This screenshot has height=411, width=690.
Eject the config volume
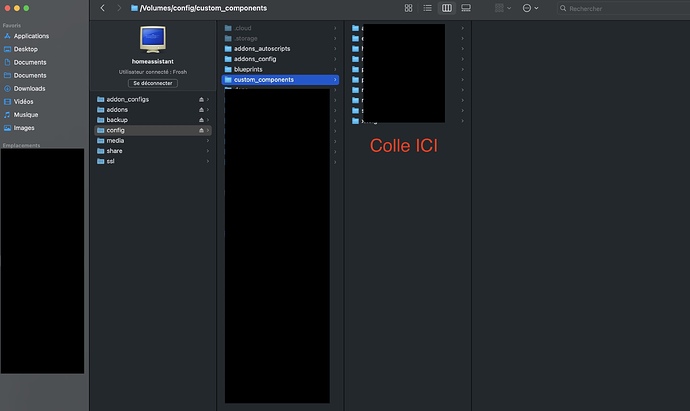tap(201, 130)
